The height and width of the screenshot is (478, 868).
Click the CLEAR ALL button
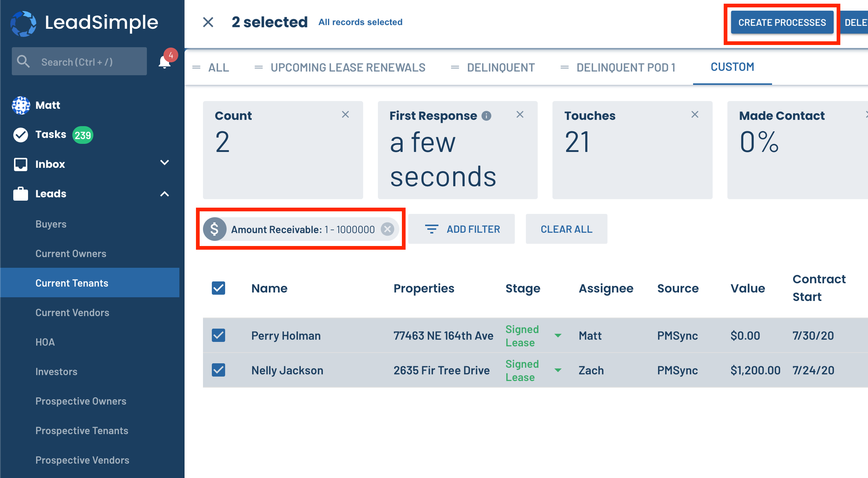[x=566, y=229]
